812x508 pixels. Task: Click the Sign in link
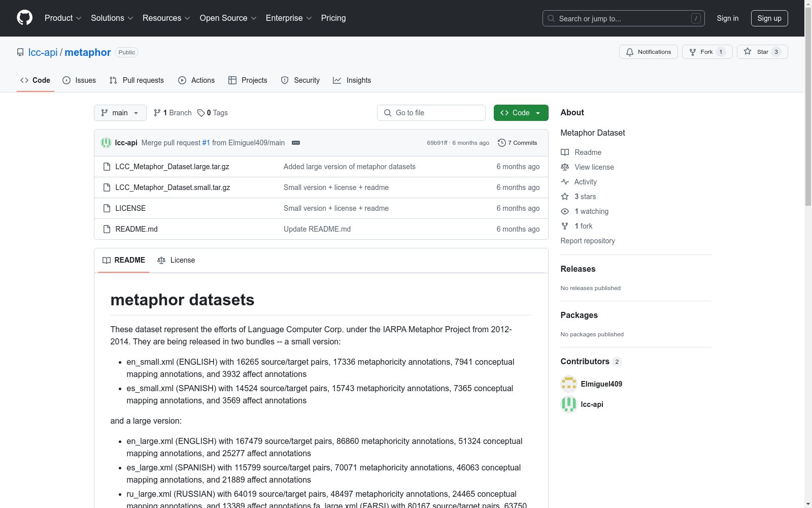pos(728,18)
